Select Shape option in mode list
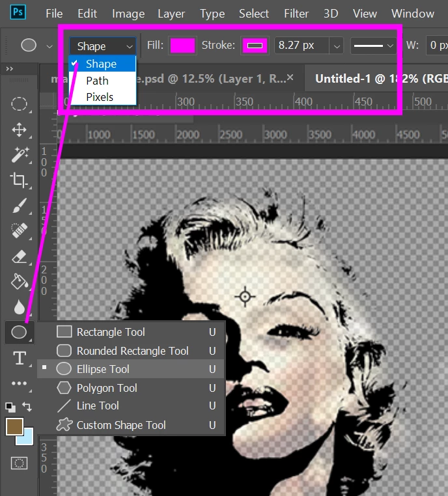 click(103, 64)
